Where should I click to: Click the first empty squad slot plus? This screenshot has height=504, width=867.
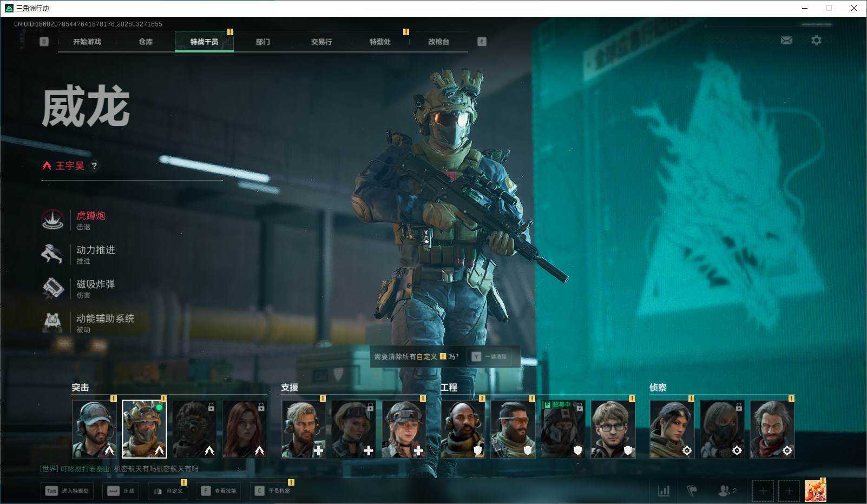point(763,491)
